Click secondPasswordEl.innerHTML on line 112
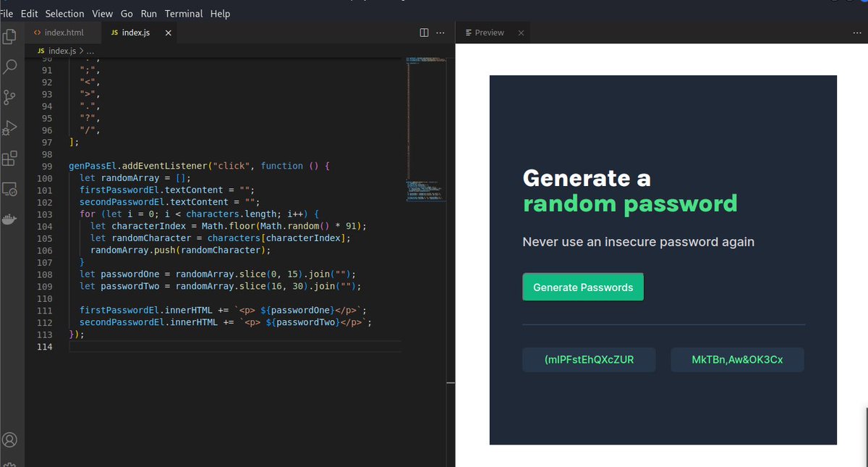The width and height of the screenshot is (868, 467). pyautogui.click(x=148, y=322)
